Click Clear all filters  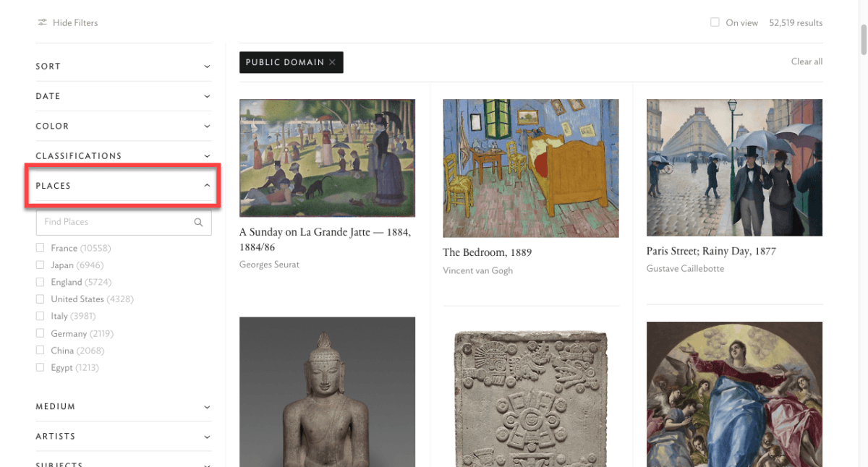coord(807,61)
